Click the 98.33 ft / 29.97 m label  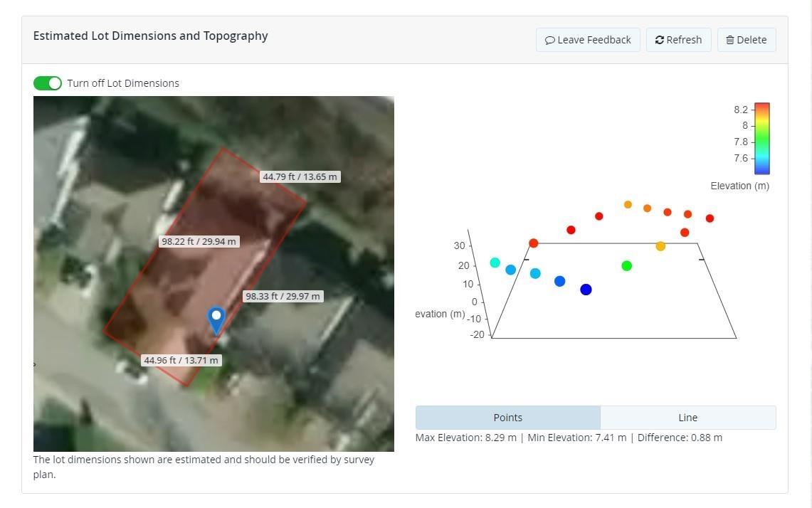pos(283,296)
